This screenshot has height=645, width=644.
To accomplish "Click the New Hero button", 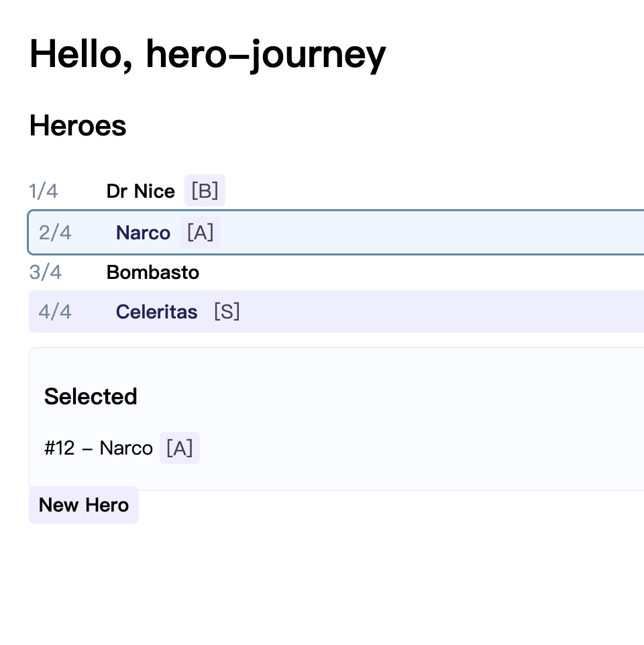I will click(x=84, y=505).
